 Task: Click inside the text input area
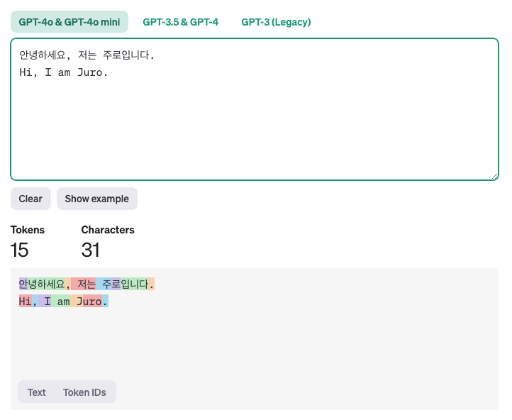[255, 109]
